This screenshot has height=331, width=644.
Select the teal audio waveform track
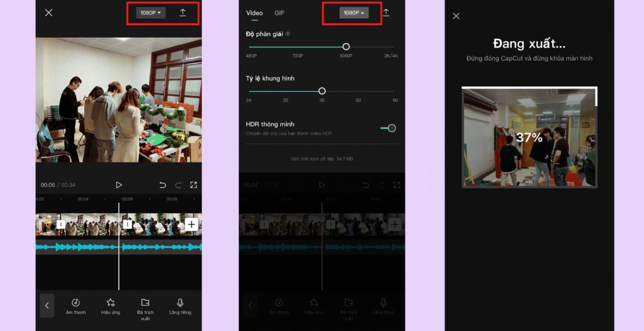click(119, 247)
